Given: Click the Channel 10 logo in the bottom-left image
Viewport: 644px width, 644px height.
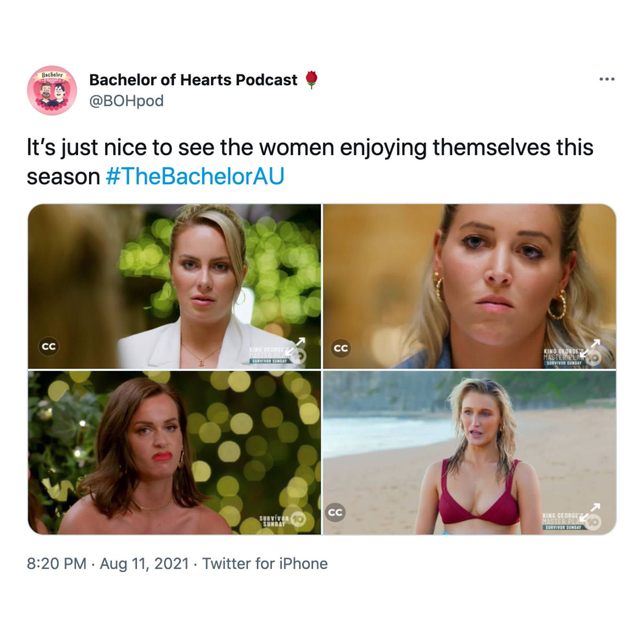Looking at the screenshot, I should pos(298,520).
